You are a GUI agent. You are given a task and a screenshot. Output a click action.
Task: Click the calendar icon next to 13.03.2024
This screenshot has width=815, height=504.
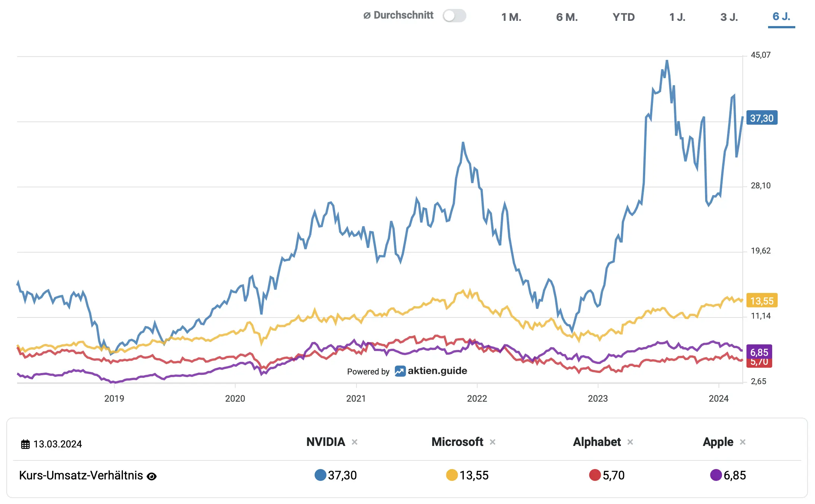click(25, 444)
